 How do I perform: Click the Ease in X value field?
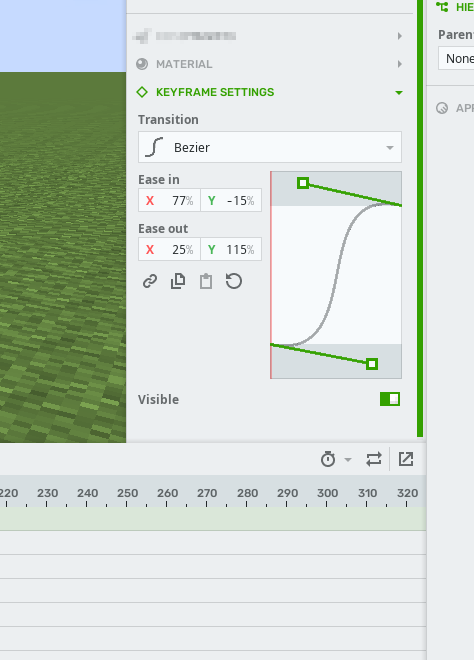point(170,200)
